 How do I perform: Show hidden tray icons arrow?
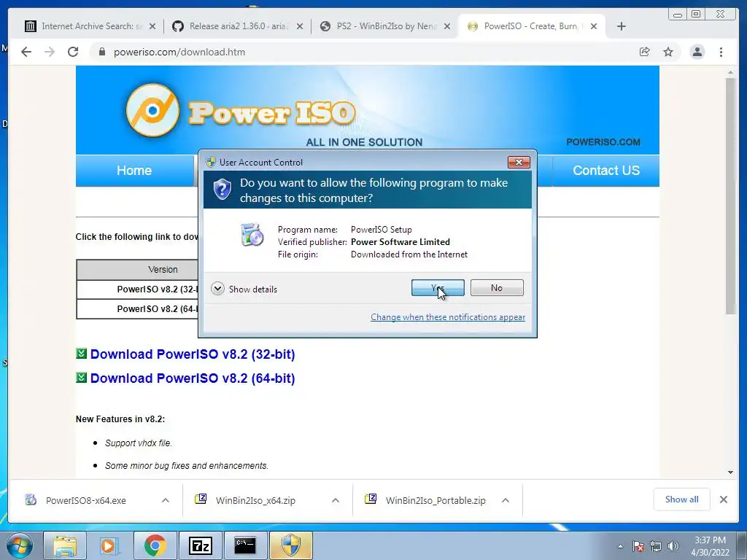click(x=620, y=546)
